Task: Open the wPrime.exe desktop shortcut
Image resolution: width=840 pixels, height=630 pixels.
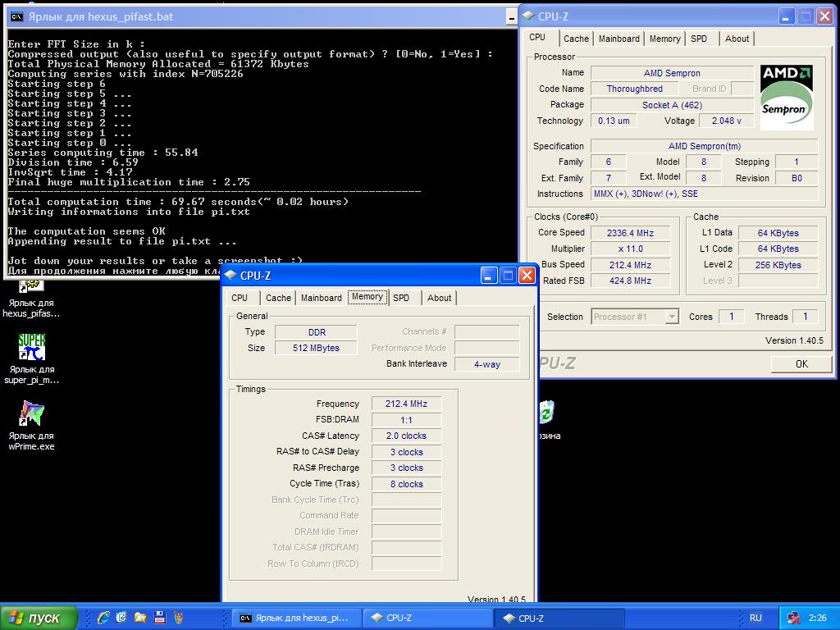Action: point(31,426)
